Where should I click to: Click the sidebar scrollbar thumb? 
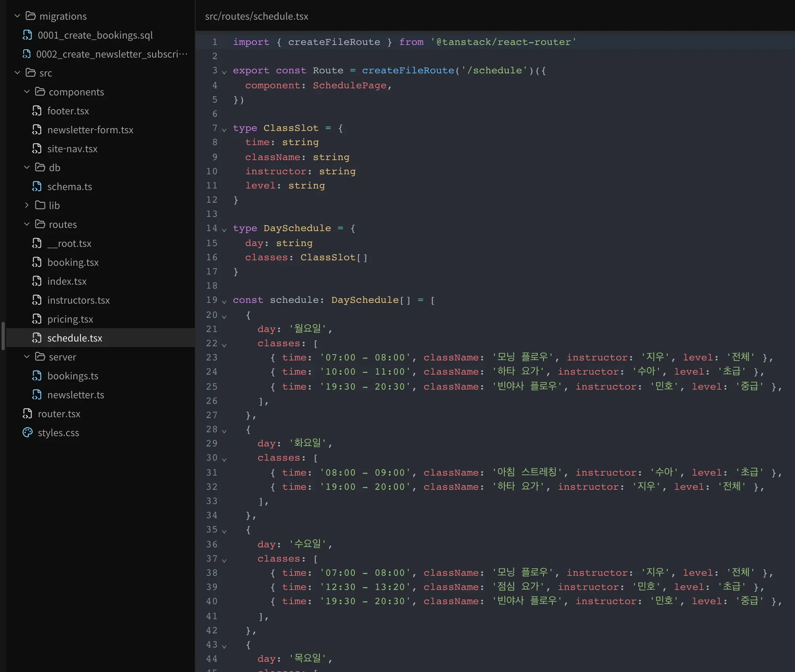(3, 336)
